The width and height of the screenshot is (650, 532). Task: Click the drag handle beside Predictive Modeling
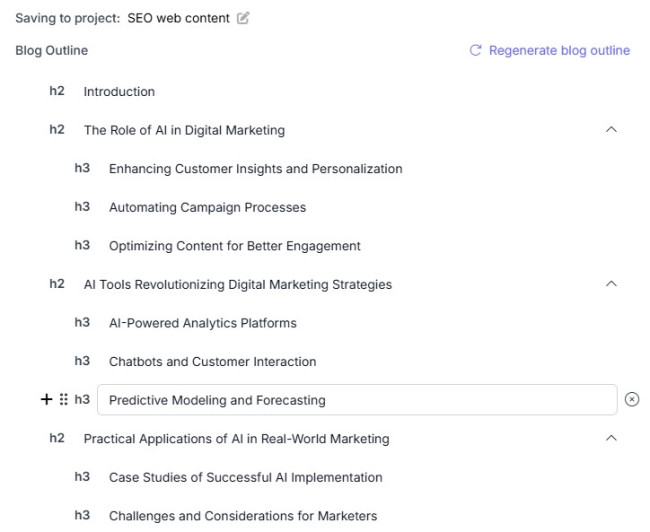click(x=64, y=400)
